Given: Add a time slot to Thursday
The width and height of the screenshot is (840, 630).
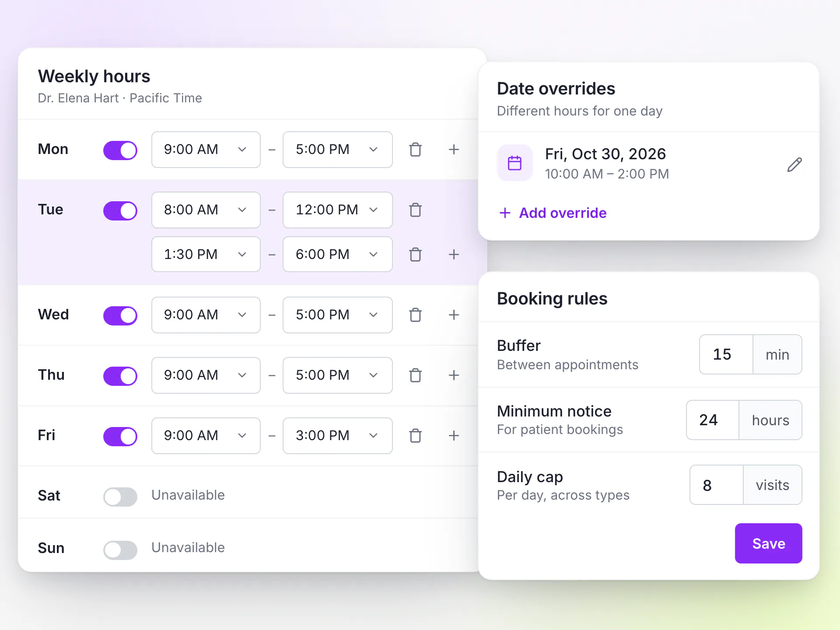Looking at the screenshot, I should [x=454, y=375].
